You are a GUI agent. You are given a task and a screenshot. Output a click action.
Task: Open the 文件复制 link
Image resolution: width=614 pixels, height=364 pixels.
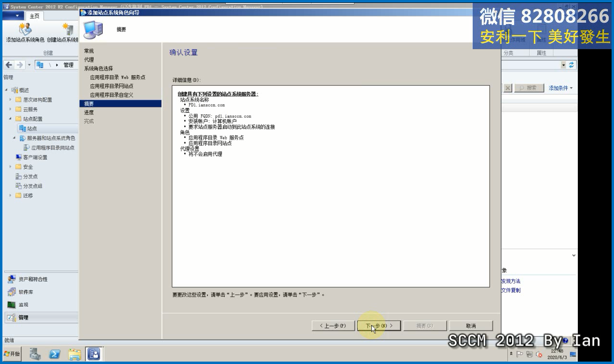click(511, 290)
